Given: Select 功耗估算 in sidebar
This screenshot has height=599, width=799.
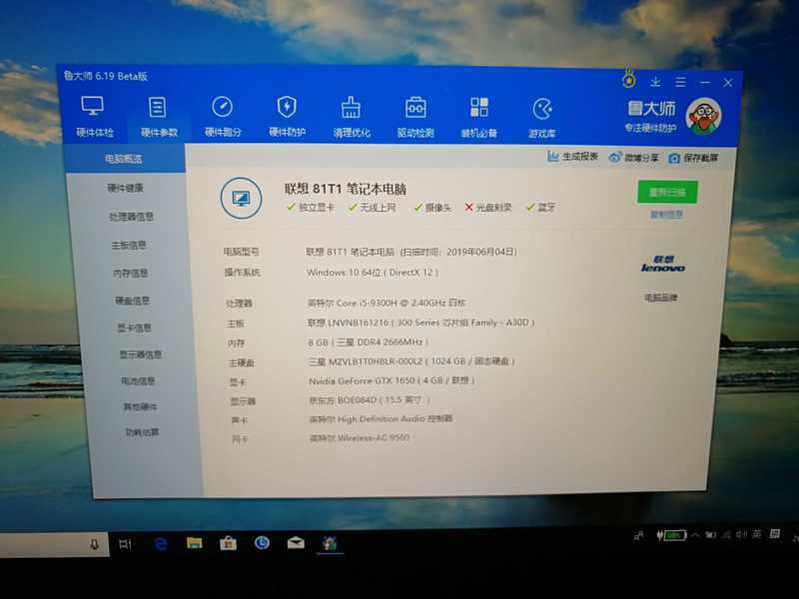Looking at the screenshot, I should [x=142, y=432].
